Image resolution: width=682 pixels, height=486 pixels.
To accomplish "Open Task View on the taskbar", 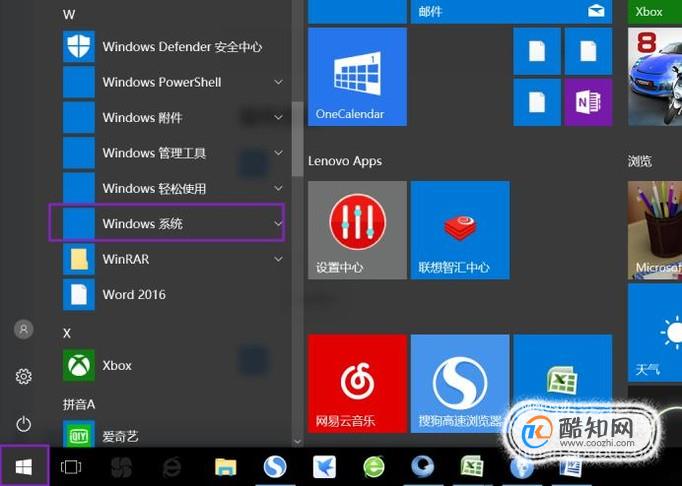I will [71, 467].
